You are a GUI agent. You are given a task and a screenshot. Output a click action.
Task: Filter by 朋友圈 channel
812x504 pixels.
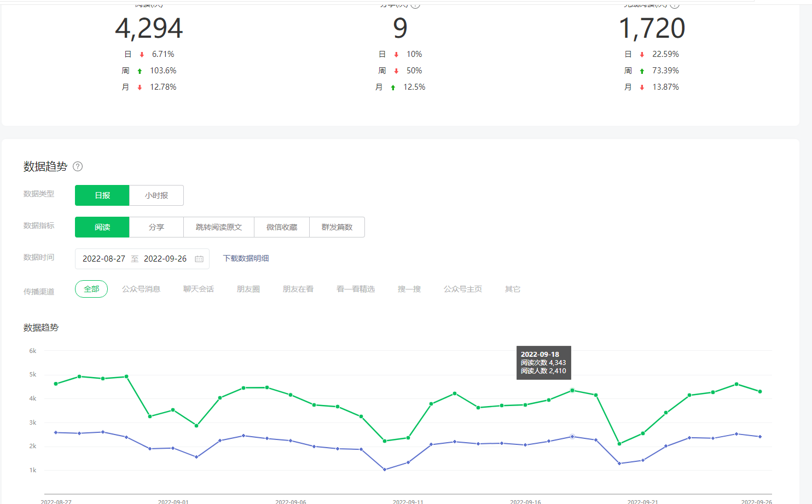coord(248,289)
